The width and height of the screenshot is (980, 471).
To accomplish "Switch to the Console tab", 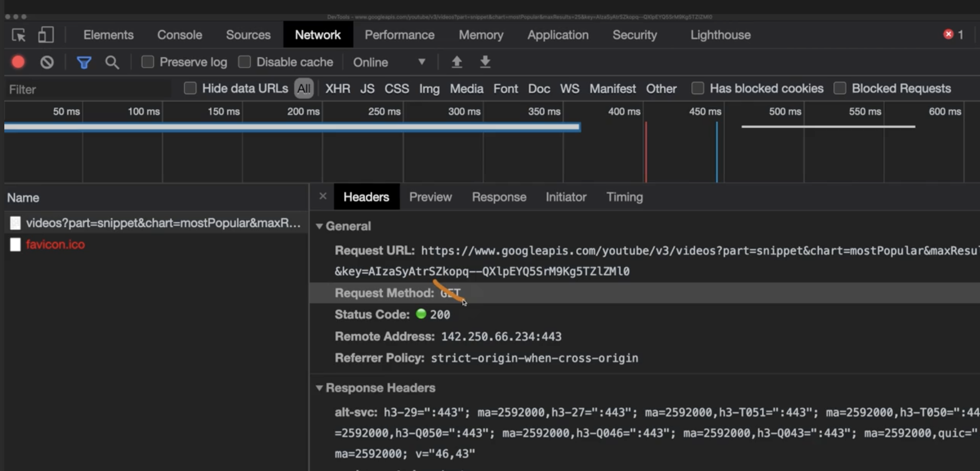I will (x=180, y=35).
